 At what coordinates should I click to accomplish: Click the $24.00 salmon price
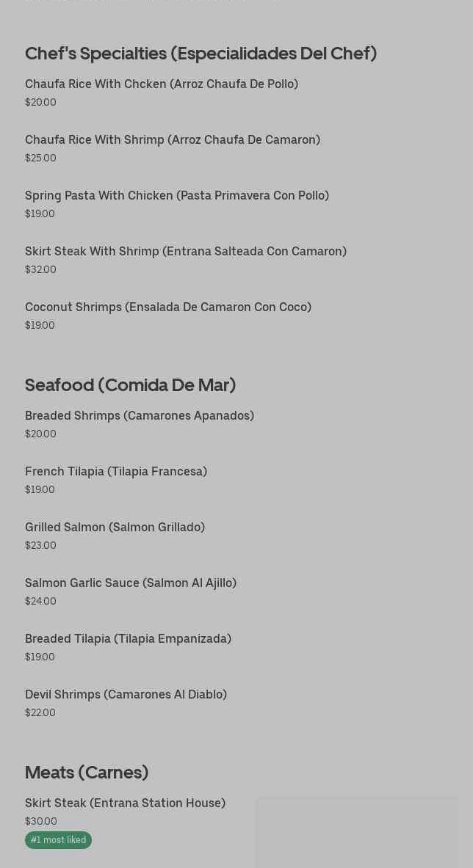tap(40, 601)
